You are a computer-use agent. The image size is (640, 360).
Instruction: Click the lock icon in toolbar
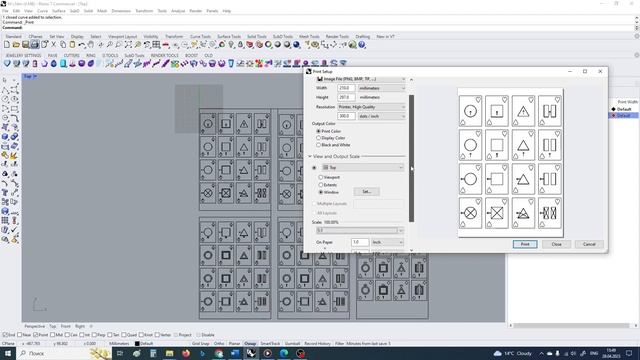coord(240,44)
